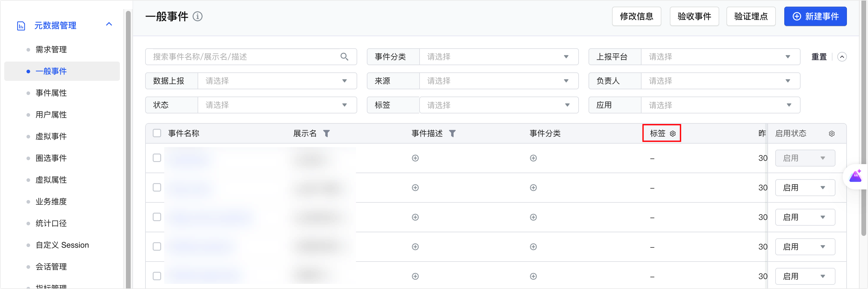Click the page vertical scrollbar
This screenshot has width=868, height=289.
863,118
